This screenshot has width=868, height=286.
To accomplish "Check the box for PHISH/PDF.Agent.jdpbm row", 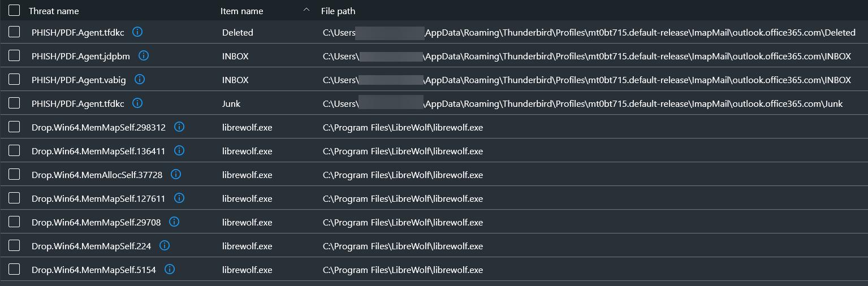I will click(x=14, y=55).
